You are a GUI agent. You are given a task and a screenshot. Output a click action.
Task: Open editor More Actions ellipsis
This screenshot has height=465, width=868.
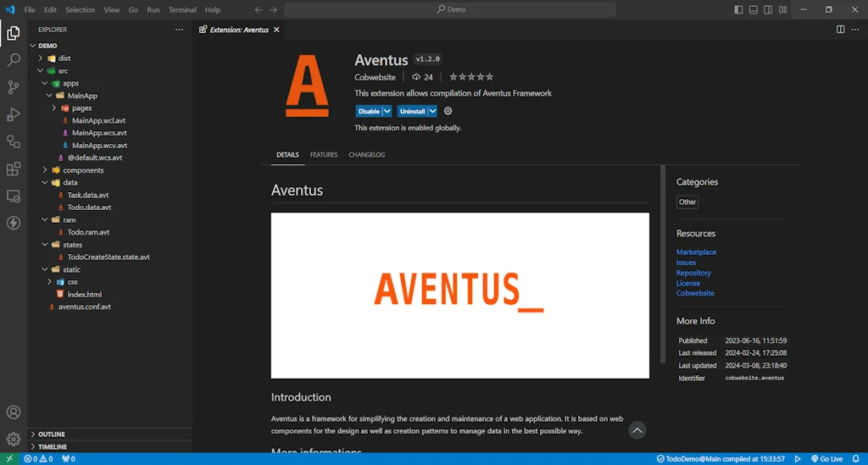pyautogui.click(x=855, y=30)
